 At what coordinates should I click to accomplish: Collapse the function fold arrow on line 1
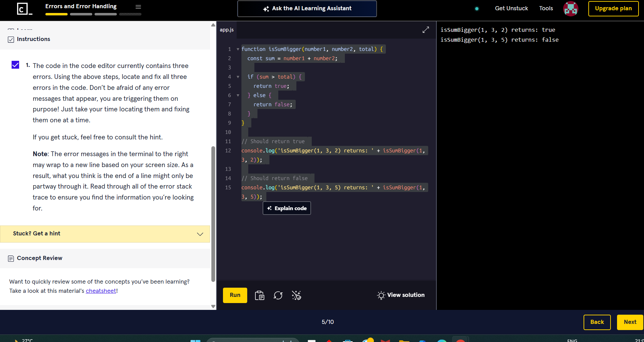(238, 49)
